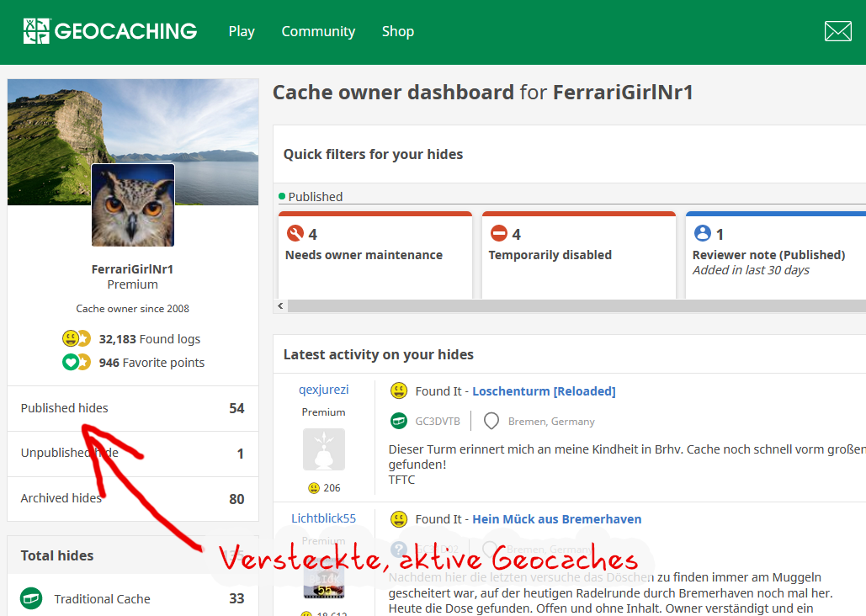Open Hein Mück aus Bremerhaven cache link
866x616 pixels.
557,519
